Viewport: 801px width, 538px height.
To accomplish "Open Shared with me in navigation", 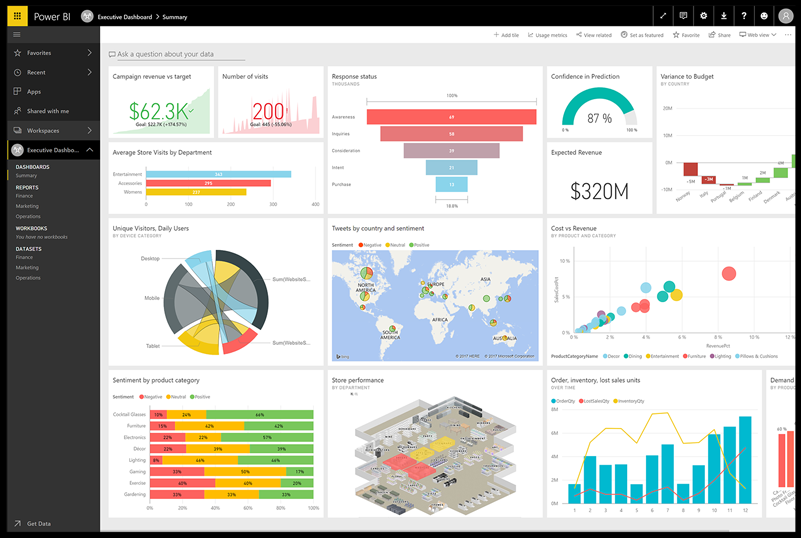I will point(48,111).
